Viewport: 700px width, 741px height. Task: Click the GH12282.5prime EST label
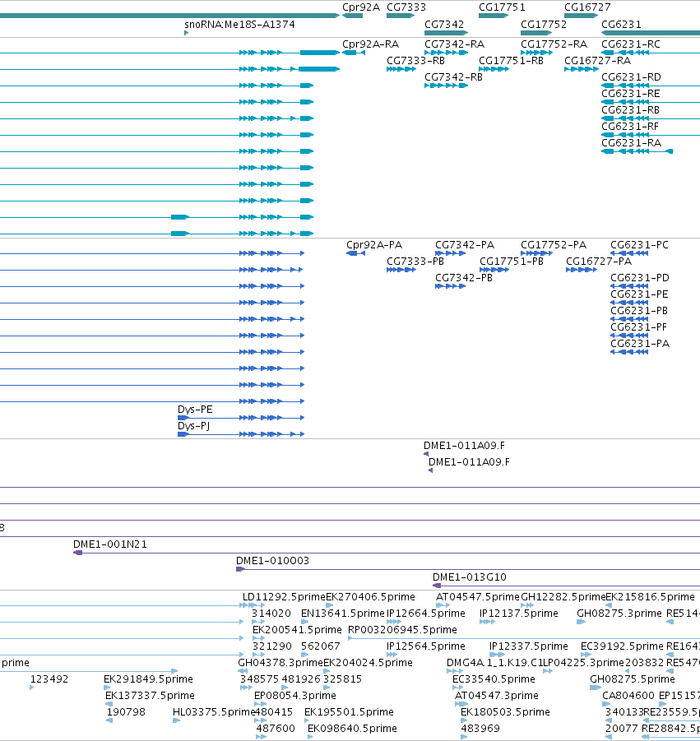[563, 597]
